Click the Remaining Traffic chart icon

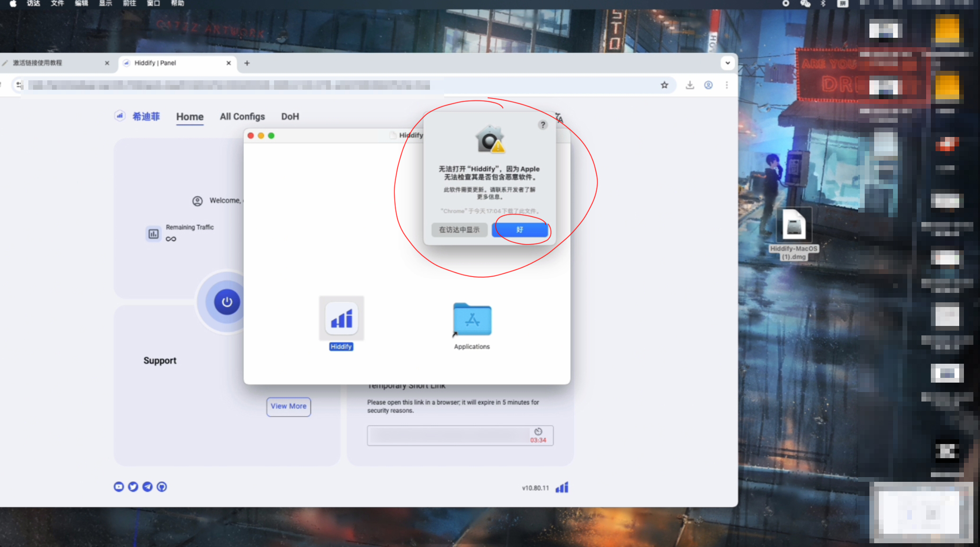pyautogui.click(x=154, y=233)
